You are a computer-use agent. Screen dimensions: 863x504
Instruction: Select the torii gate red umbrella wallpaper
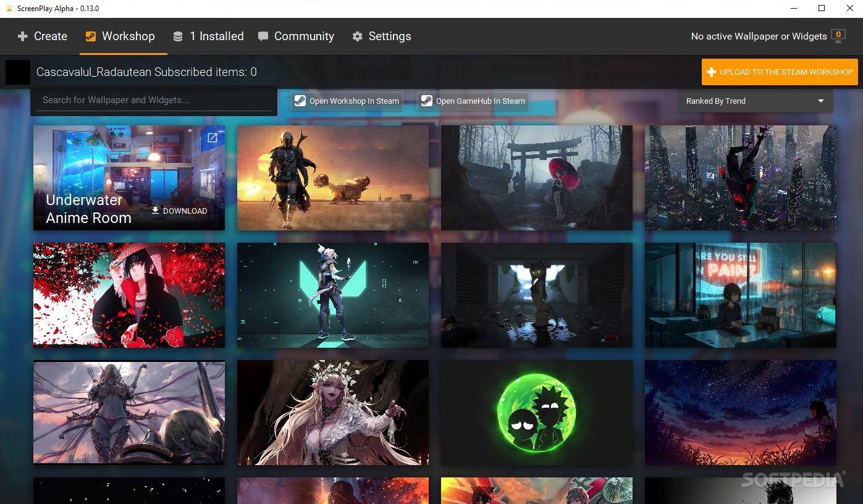(x=537, y=178)
